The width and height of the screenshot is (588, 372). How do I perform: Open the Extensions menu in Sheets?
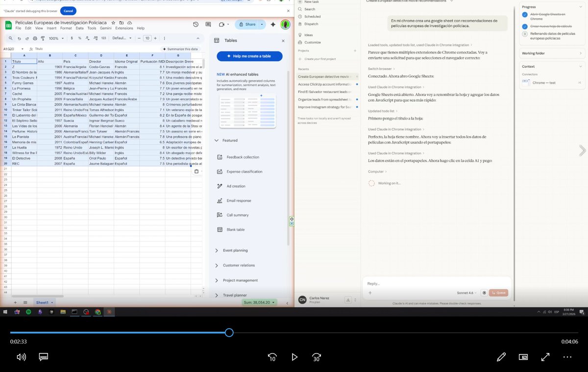pyautogui.click(x=124, y=28)
